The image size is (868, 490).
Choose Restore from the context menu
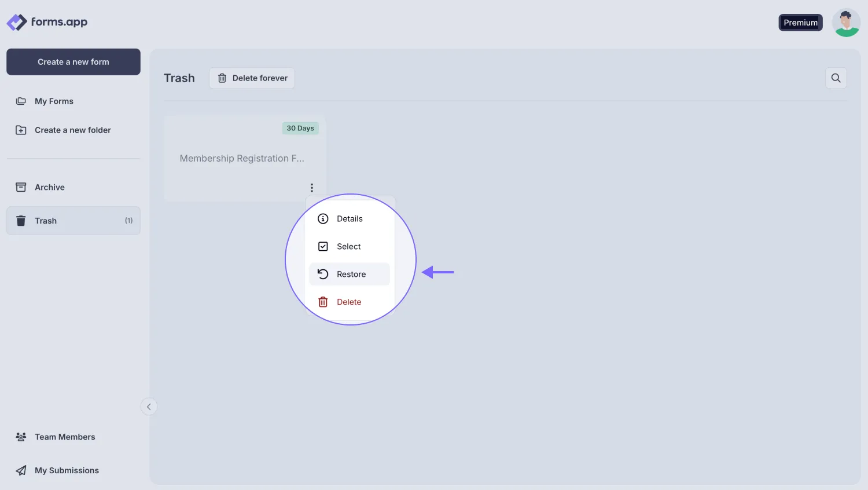[351, 274]
